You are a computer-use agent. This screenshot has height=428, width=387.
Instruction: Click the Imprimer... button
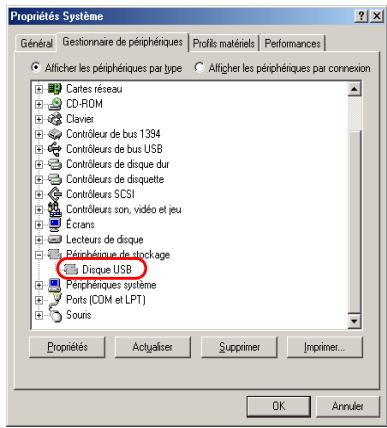pos(324,347)
